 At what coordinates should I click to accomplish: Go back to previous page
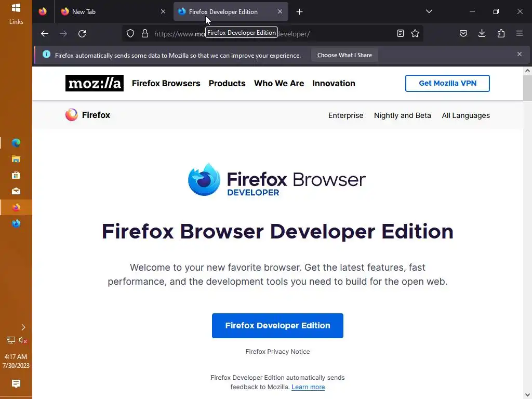45,34
